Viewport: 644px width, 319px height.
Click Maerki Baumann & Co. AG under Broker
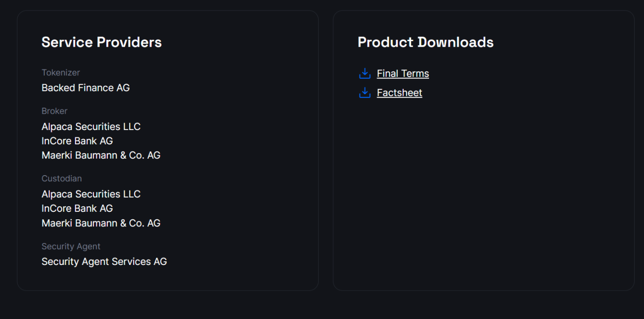[101, 155]
